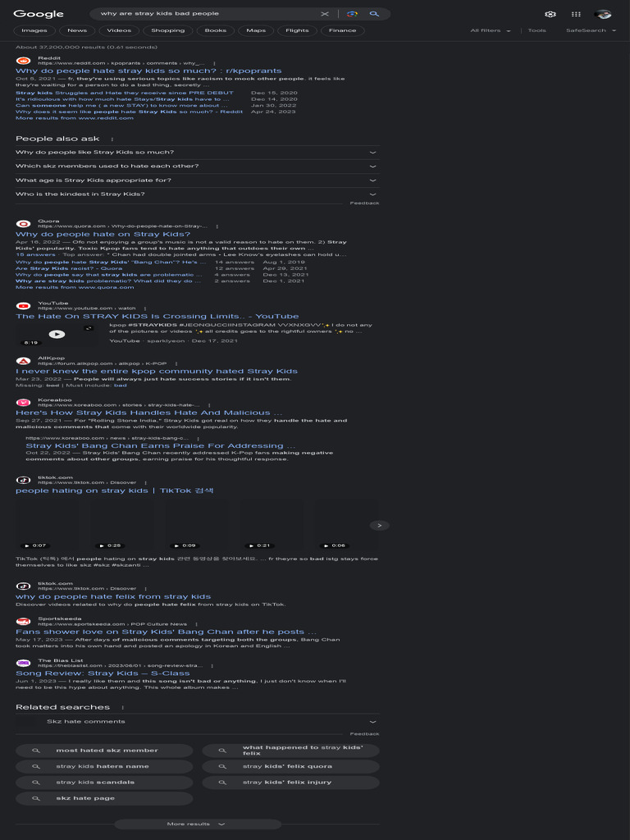The height and width of the screenshot is (840, 630).
Task: Open the quick settings gear icon
Action: tap(550, 15)
